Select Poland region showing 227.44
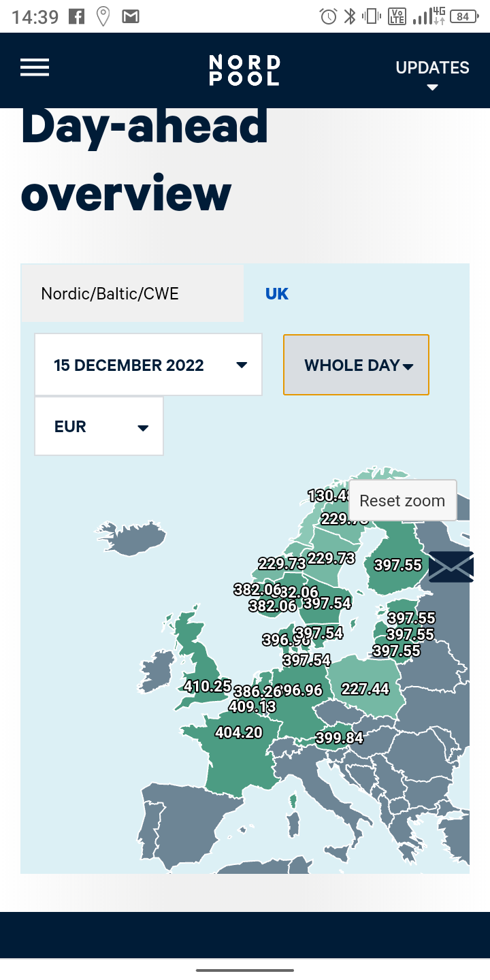The height and width of the screenshot is (980, 490). click(x=365, y=689)
